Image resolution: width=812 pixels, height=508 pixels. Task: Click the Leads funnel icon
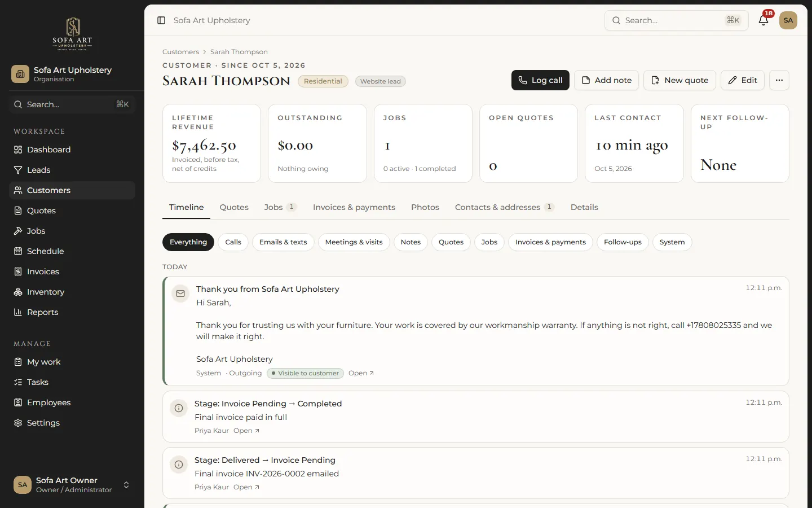18,170
